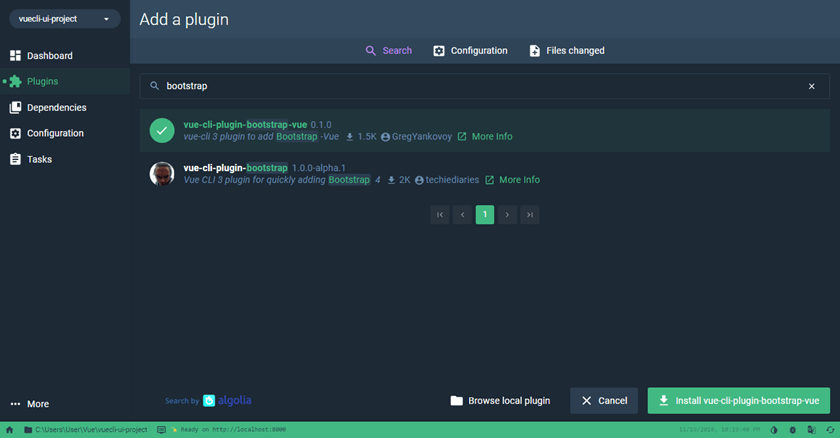Click the Cancel button

click(x=604, y=401)
